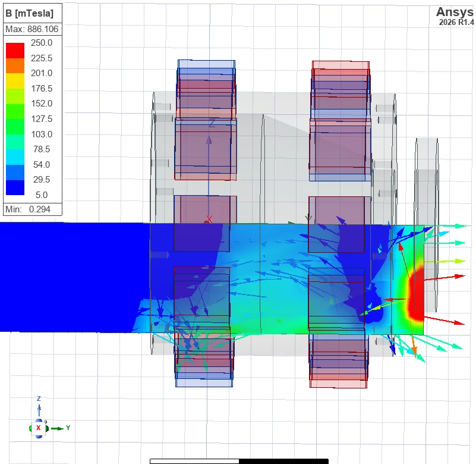Select the top-right red coil block
Image resolution: width=476 pixels, height=464 pixels.
tap(341, 90)
